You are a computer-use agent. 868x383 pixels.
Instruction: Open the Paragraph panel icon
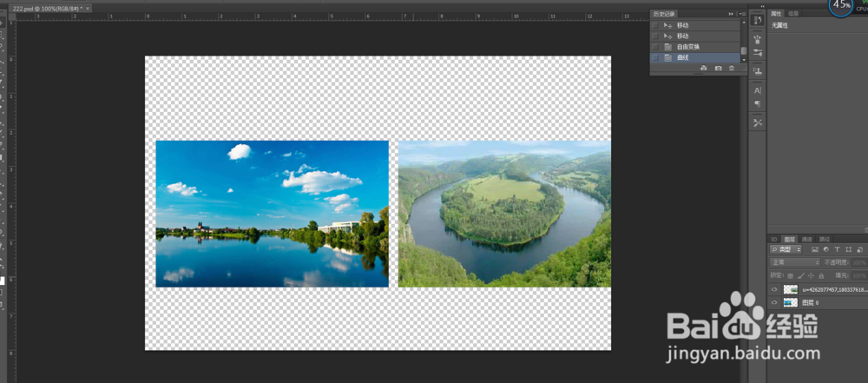click(x=757, y=103)
